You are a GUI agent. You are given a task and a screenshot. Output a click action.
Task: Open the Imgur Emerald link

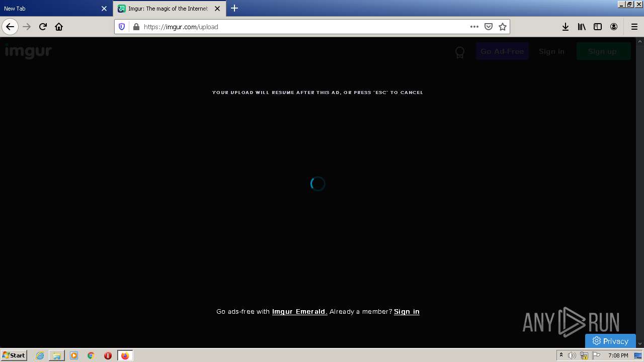coord(299,312)
